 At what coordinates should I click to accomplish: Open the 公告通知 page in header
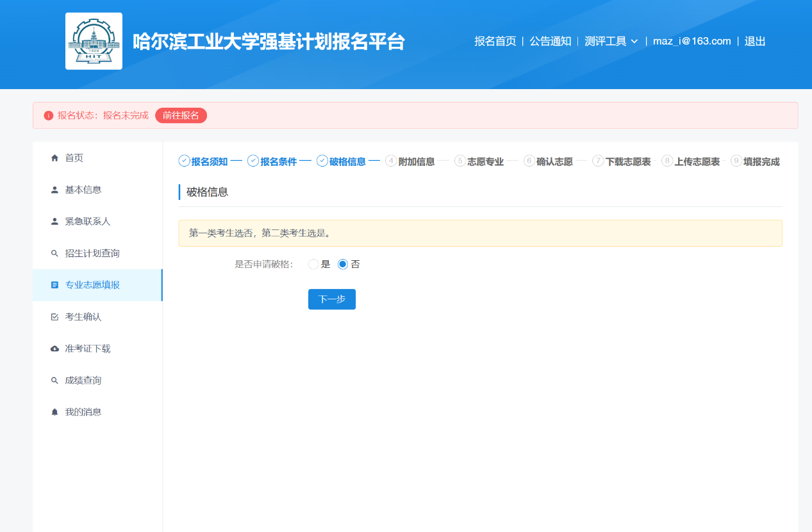click(550, 41)
